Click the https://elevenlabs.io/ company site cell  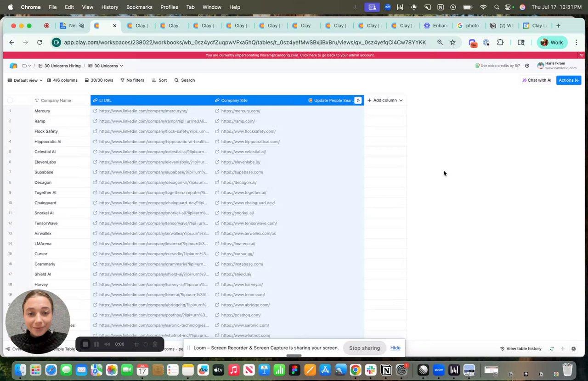coord(258,162)
